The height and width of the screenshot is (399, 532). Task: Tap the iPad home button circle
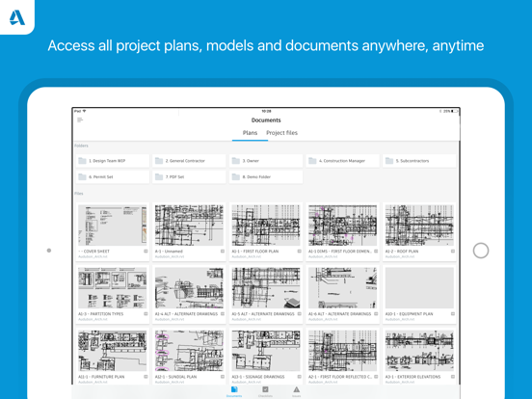point(481,251)
